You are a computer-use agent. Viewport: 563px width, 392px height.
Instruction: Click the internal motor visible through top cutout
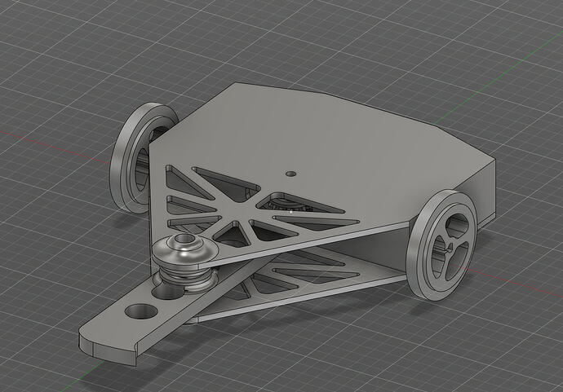[x=287, y=204]
